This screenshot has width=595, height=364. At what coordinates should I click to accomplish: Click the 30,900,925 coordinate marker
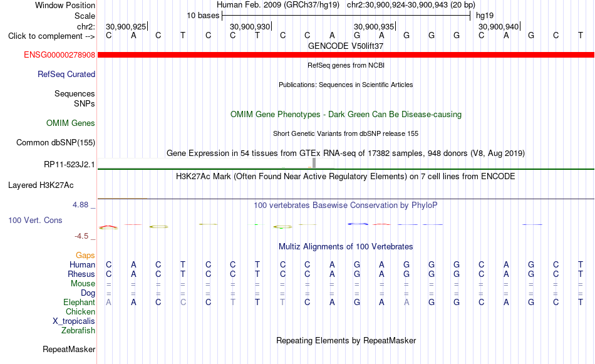[x=126, y=27]
